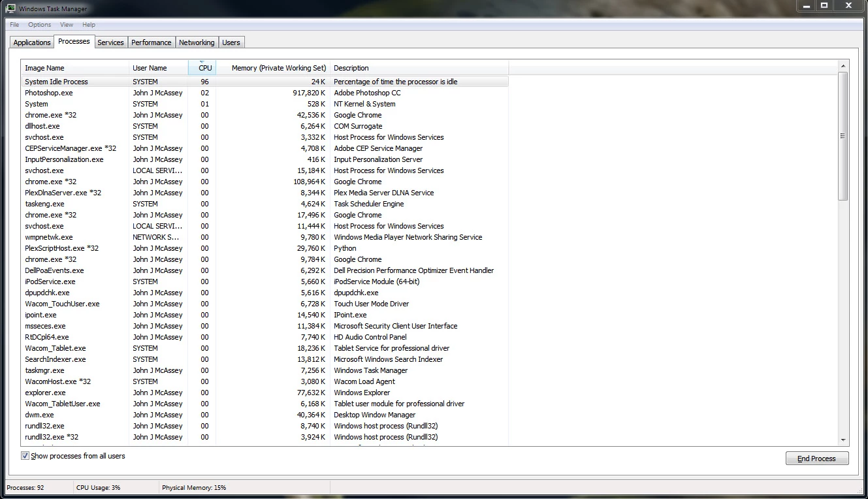This screenshot has height=499, width=868.
Task: Click Physical Memory: 15% in status bar
Action: [x=194, y=487]
